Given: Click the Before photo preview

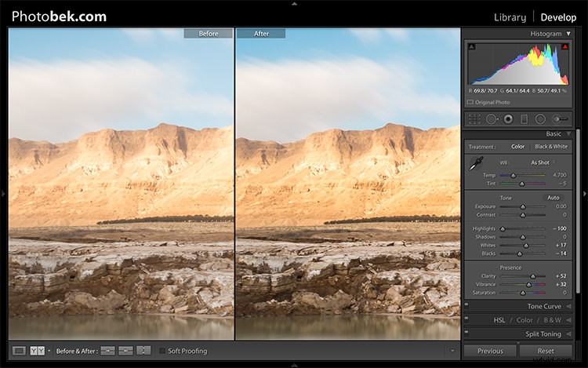Looking at the screenshot, I should pos(121,184).
